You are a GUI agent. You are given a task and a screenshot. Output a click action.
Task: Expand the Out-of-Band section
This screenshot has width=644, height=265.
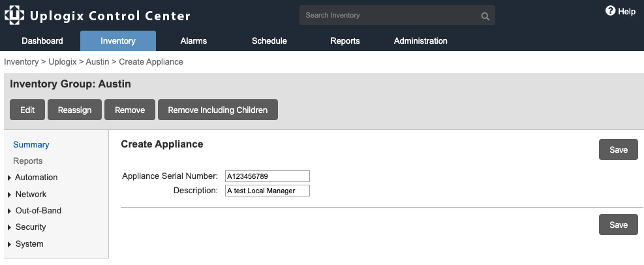click(x=38, y=211)
